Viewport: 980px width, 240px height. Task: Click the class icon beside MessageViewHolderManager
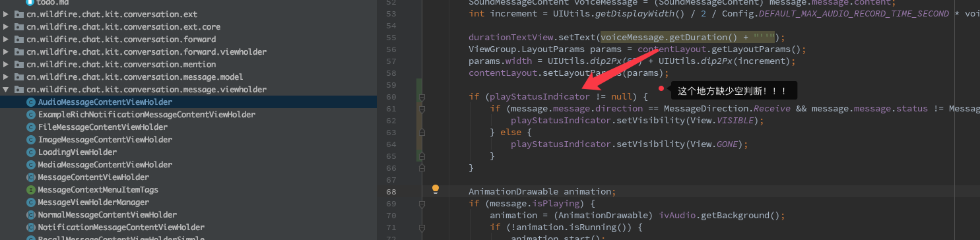coord(30,202)
